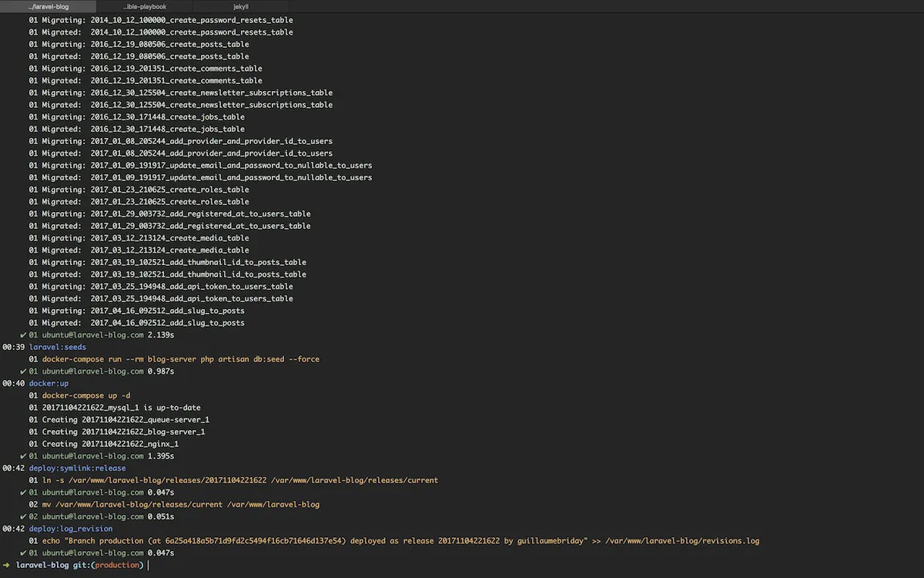
Task: Click Migrated update_email_and_password_to_nullable_to_users line
Action: 201,177
